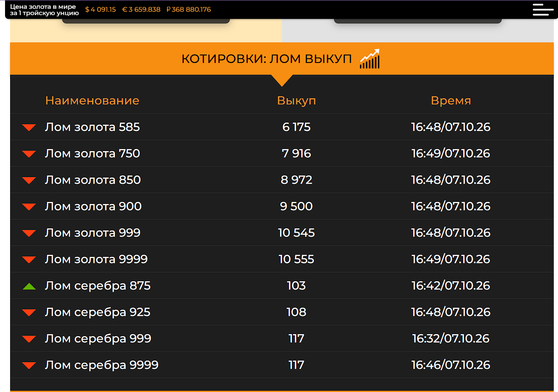The width and height of the screenshot is (558, 392).
Task: Click the red down arrow for Лом золота 850
Action: (29, 180)
